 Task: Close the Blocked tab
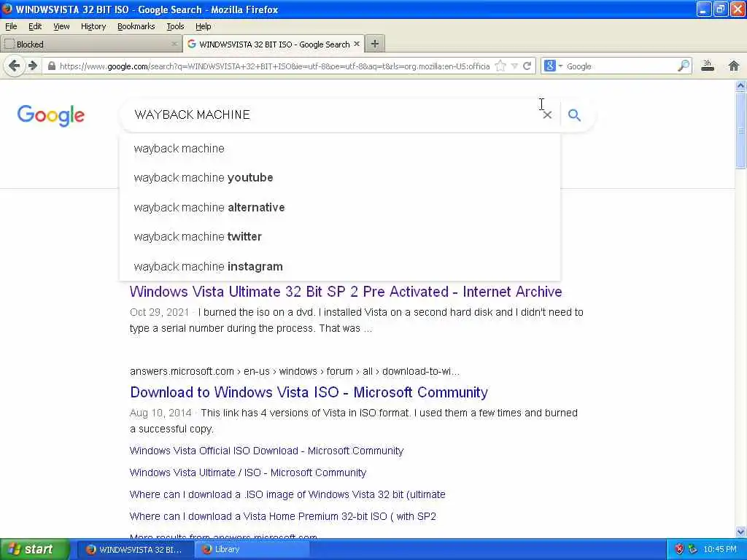click(x=174, y=44)
